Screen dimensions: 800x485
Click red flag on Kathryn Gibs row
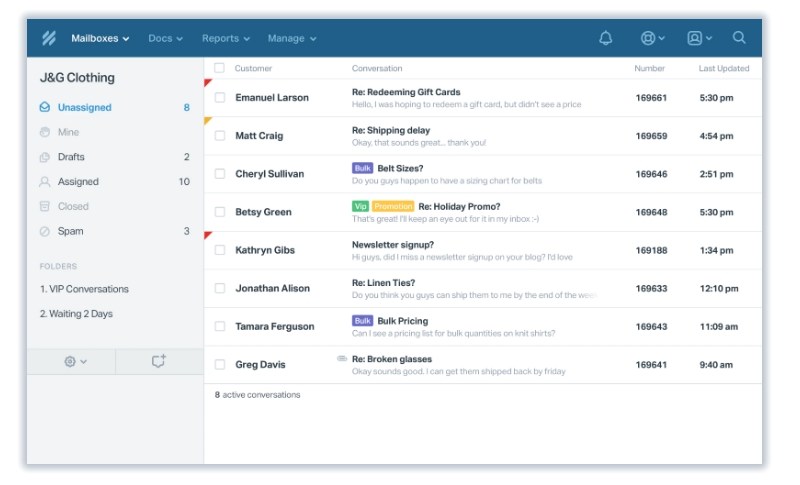coord(208,235)
